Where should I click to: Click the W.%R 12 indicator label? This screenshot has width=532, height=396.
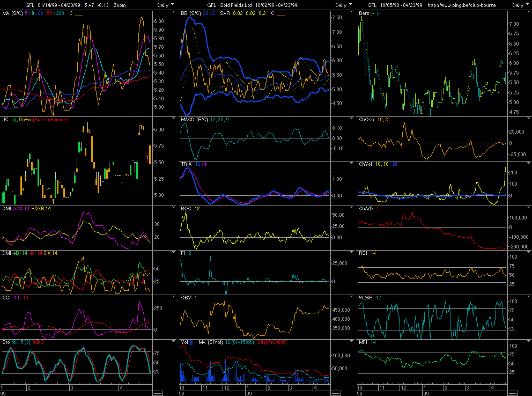point(370,298)
